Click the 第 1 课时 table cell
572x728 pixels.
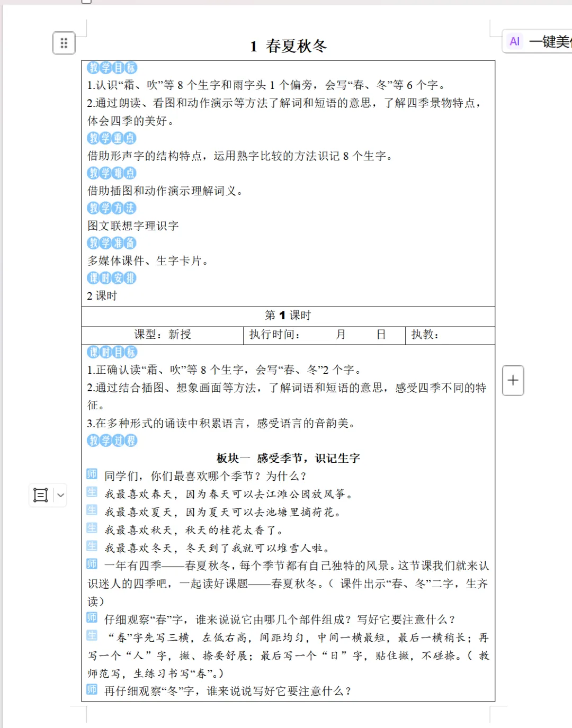point(288,316)
